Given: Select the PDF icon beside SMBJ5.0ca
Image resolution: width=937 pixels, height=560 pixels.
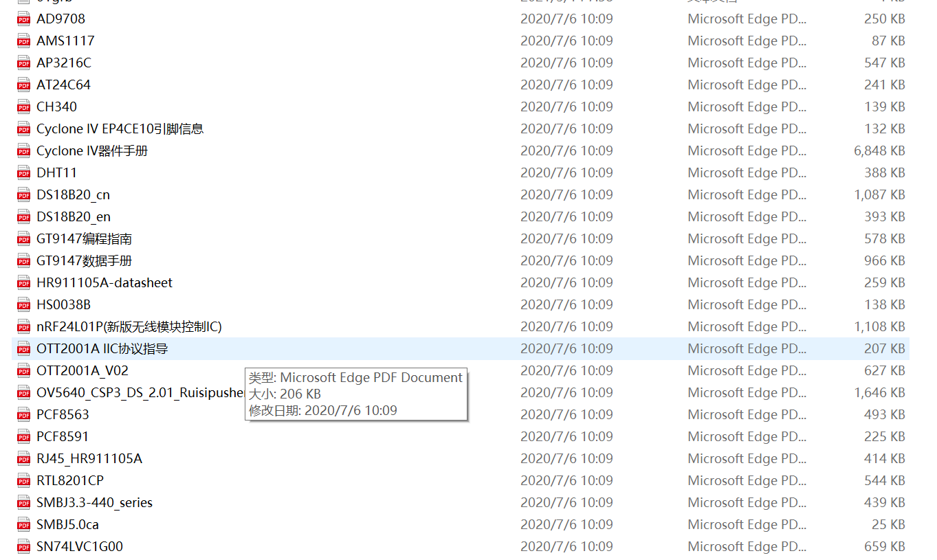Looking at the screenshot, I should pos(24,525).
